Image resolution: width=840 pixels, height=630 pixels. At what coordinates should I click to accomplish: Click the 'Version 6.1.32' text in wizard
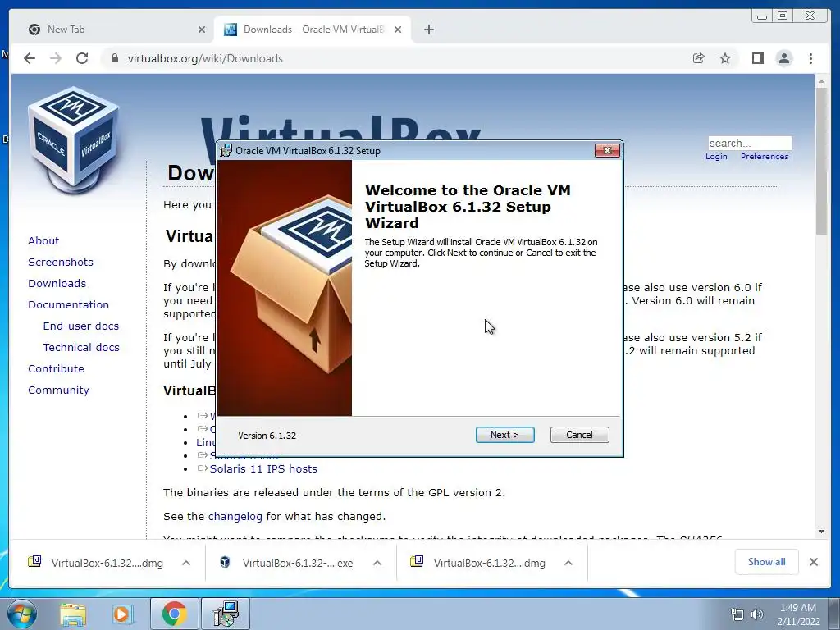click(x=267, y=436)
